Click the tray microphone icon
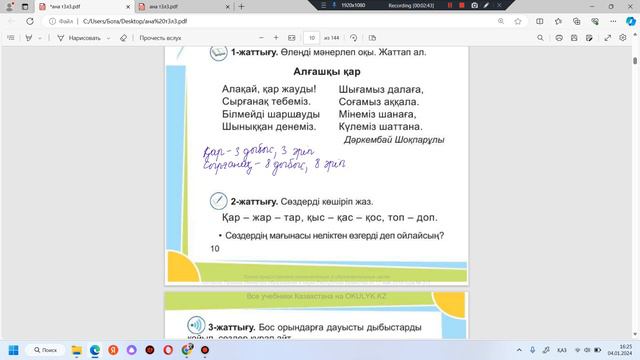 tap(532, 350)
